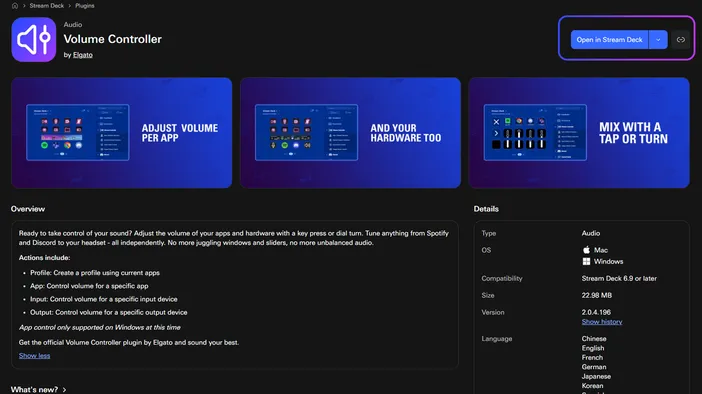Click the Chinese language entry

(x=594, y=339)
